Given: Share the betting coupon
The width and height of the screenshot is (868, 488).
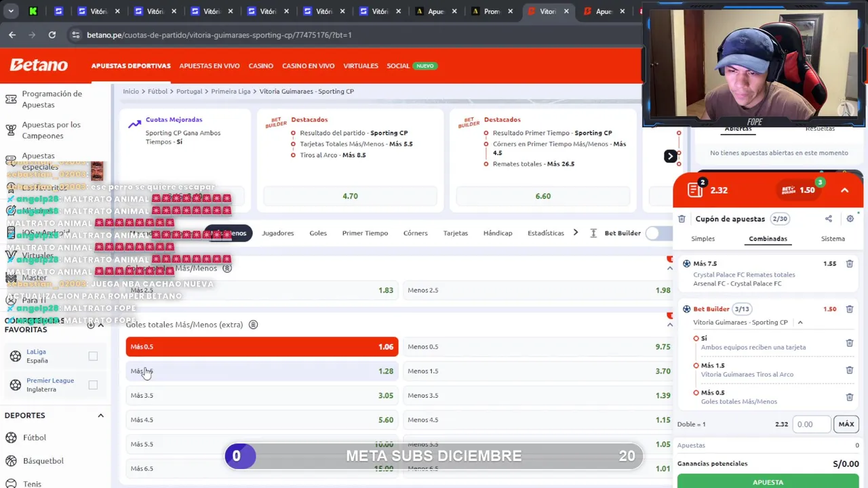Looking at the screenshot, I should 828,219.
